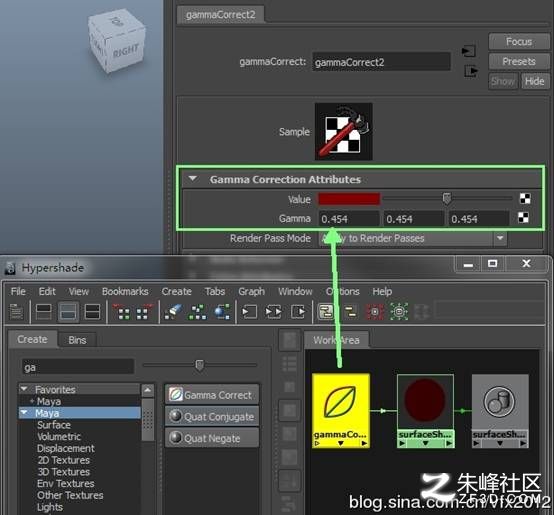Viewport: 554px width, 515px height.
Task: Click the Create panel icon size slider
Action: (x=199, y=365)
